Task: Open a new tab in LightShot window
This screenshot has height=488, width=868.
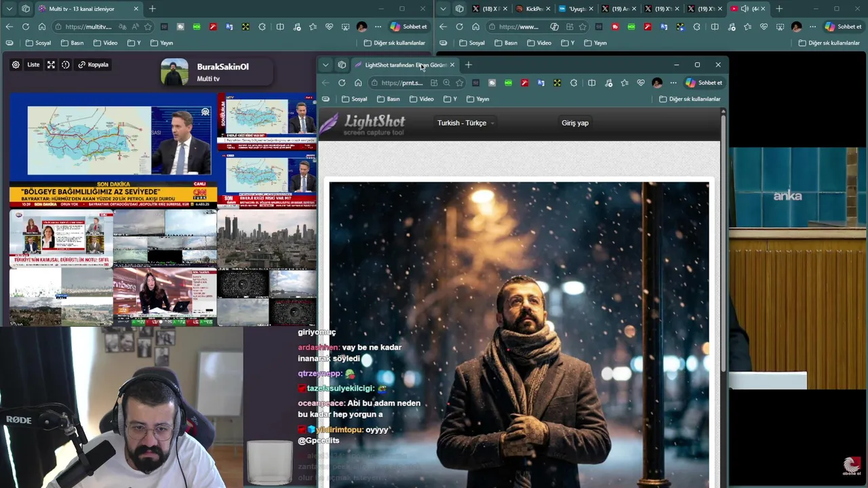Action: pyautogui.click(x=468, y=65)
